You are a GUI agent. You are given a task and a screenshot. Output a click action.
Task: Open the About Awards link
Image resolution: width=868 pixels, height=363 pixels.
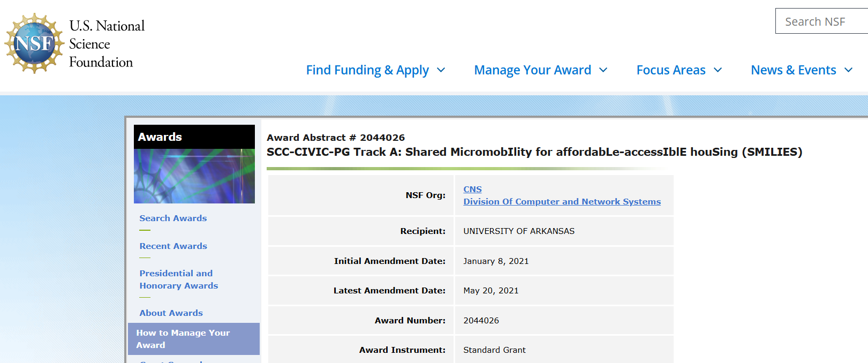click(171, 313)
